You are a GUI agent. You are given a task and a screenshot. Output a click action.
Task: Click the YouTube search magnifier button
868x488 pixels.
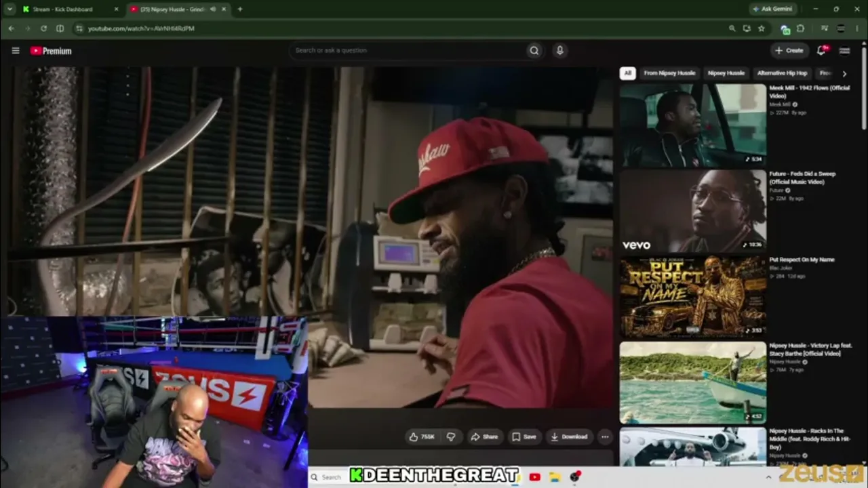tap(534, 50)
